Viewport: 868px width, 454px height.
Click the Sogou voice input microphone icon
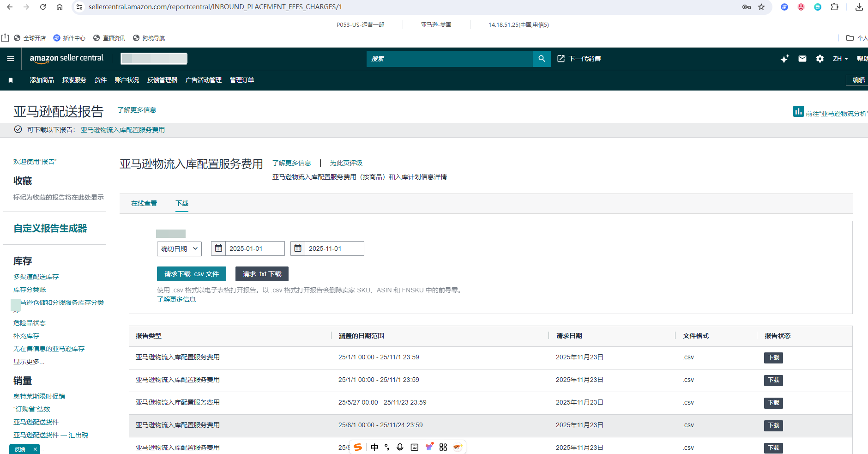pos(400,447)
